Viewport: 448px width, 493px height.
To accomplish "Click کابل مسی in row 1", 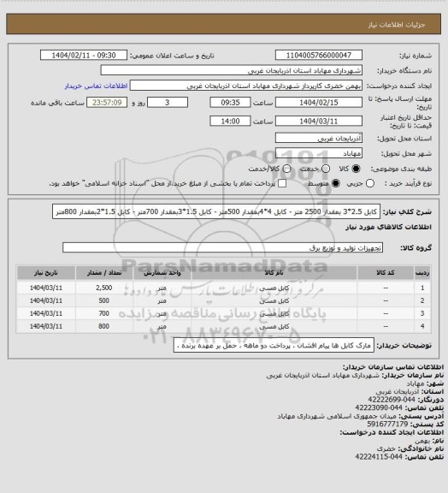I will click(x=274, y=288).
